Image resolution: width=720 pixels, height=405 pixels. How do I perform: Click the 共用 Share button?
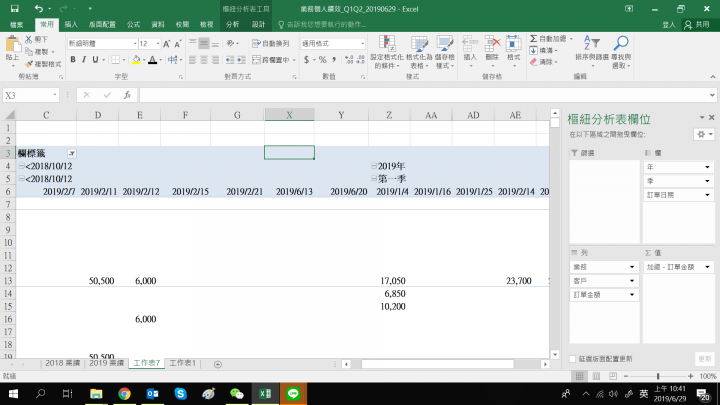697,24
